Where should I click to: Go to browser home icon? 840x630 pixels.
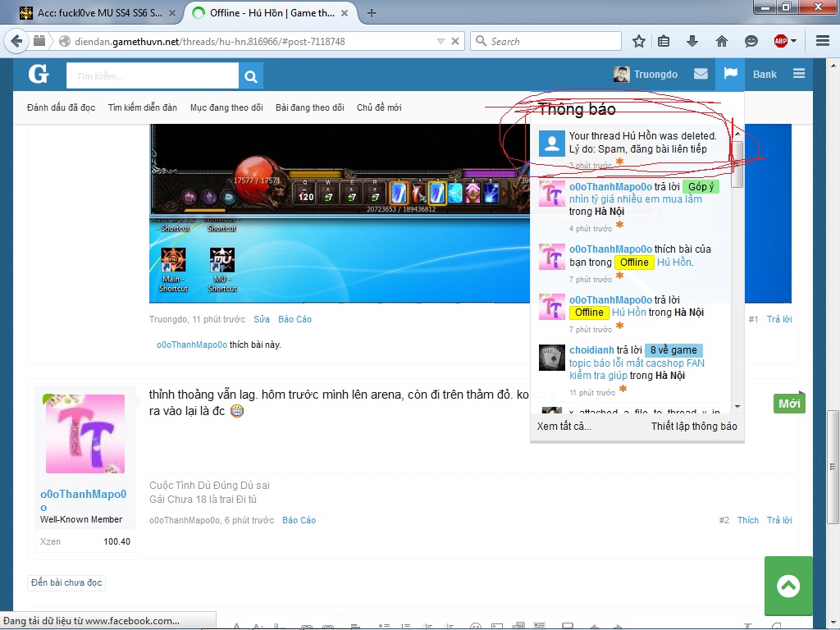coord(722,41)
